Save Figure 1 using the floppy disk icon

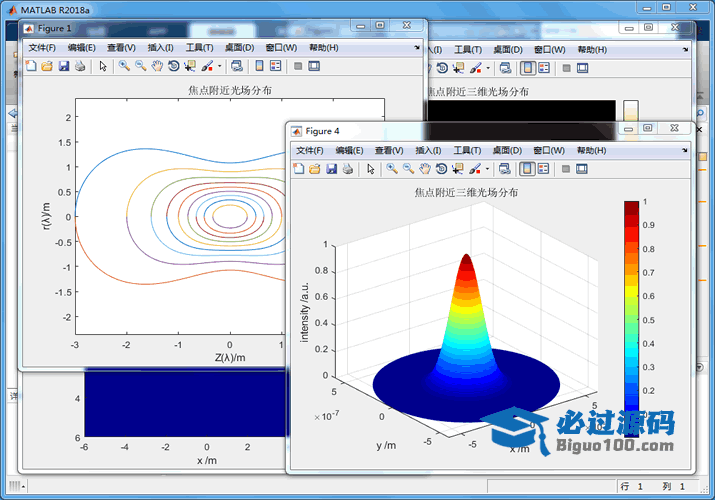click(x=63, y=66)
